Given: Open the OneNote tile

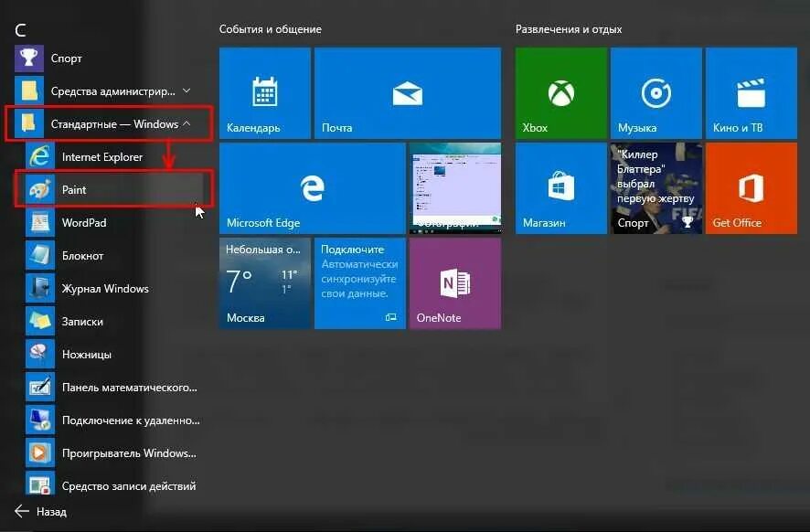Looking at the screenshot, I should 455,283.
